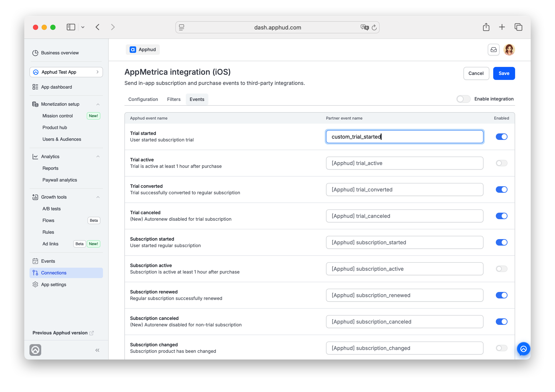This screenshot has width=555, height=392.
Task: Click the Cancel button
Action: [x=476, y=73]
